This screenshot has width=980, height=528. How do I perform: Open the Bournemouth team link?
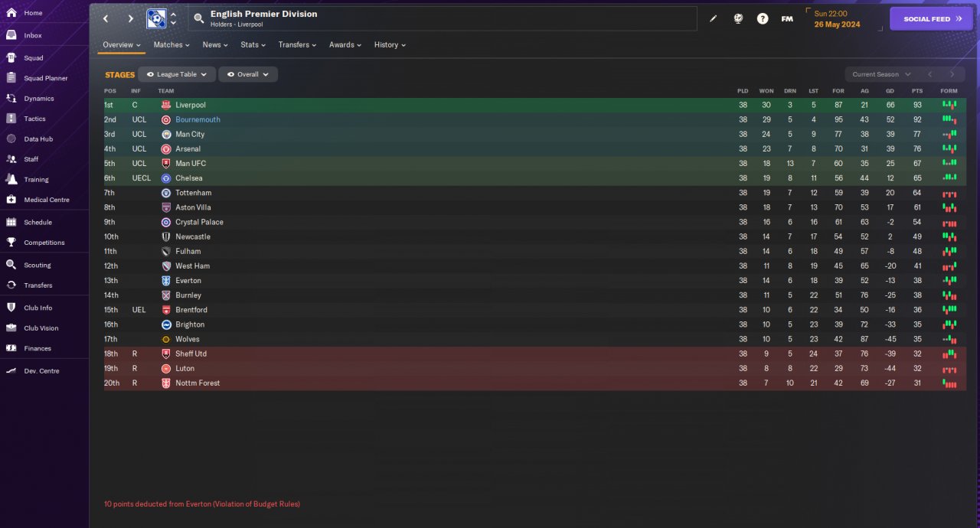pos(198,119)
